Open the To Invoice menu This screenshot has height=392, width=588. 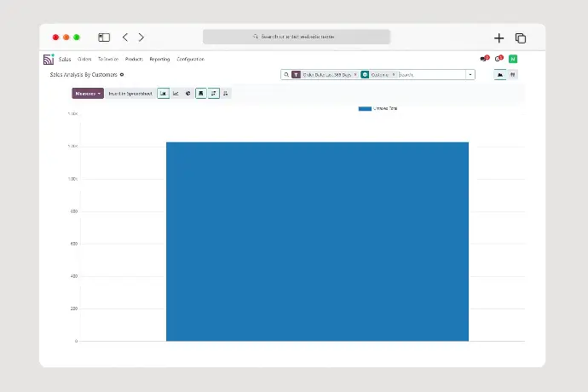click(108, 60)
